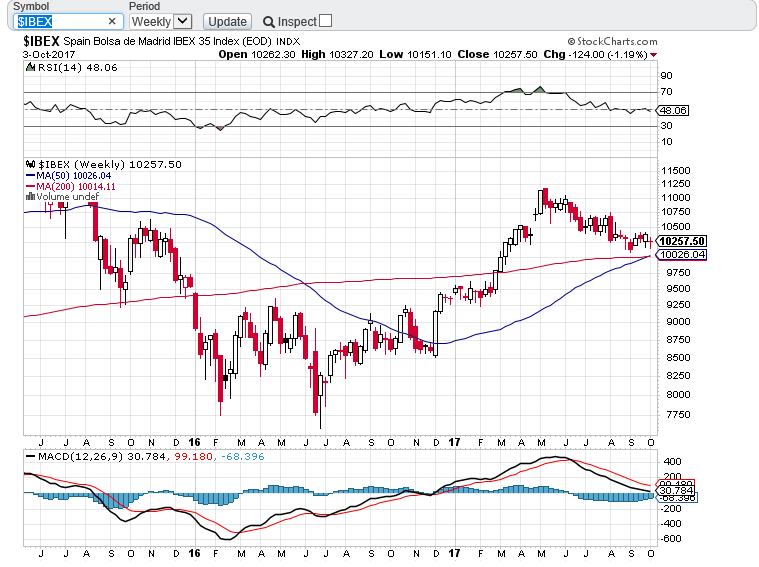759x567 pixels.
Task: Click the 'High 10327.20' value
Action: coord(337,54)
